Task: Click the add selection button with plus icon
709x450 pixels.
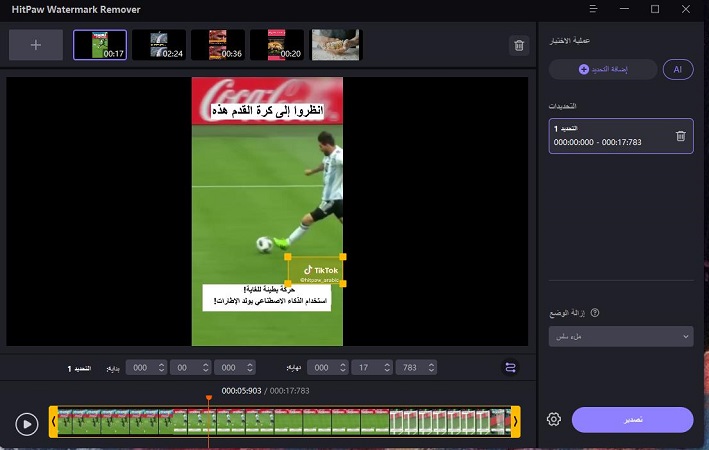Action: [603, 70]
